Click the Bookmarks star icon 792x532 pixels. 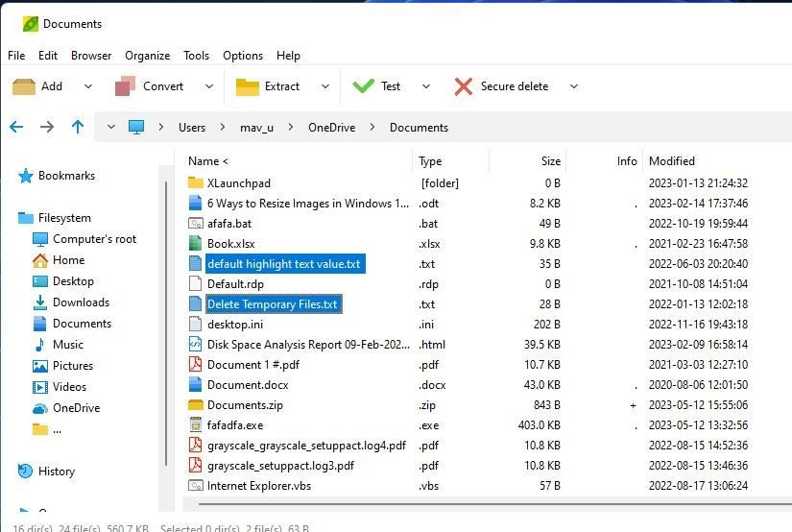point(25,176)
